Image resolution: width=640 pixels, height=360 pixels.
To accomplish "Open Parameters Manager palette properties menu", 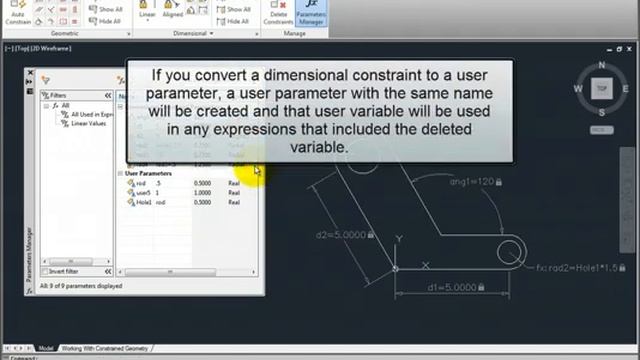I will pyautogui.click(x=30, y=91).
